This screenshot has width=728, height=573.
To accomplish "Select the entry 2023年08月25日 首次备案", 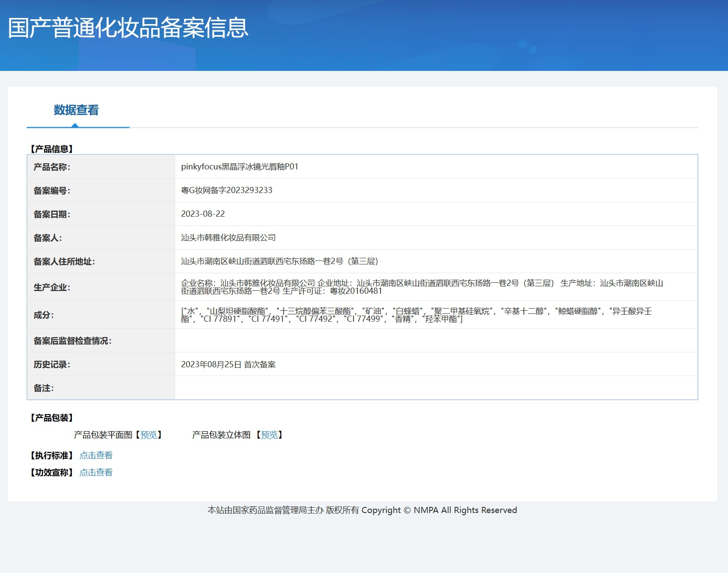I will (x=228, y=364).
